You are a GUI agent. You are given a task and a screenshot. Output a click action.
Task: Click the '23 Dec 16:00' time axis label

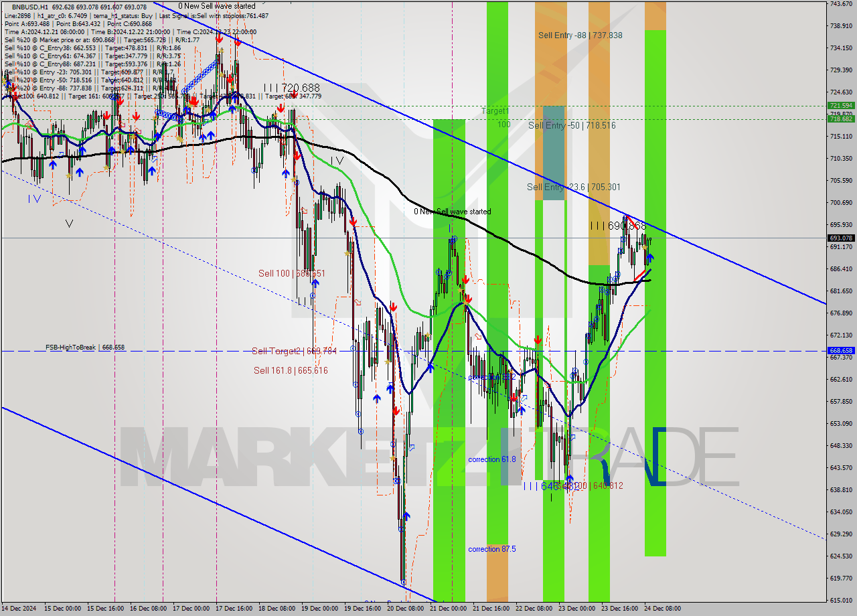click(x=619, y=609)
